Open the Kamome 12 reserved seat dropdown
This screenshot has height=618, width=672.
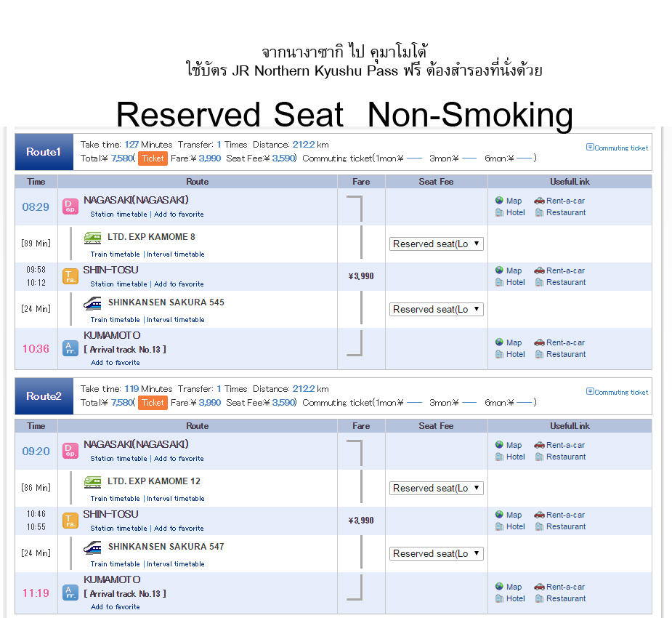click(436, 489)
